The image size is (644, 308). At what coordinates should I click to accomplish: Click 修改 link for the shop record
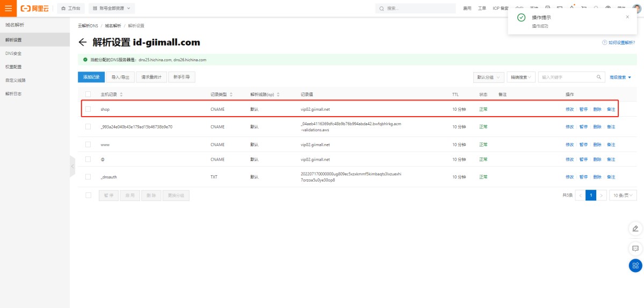tap(569, 109)
